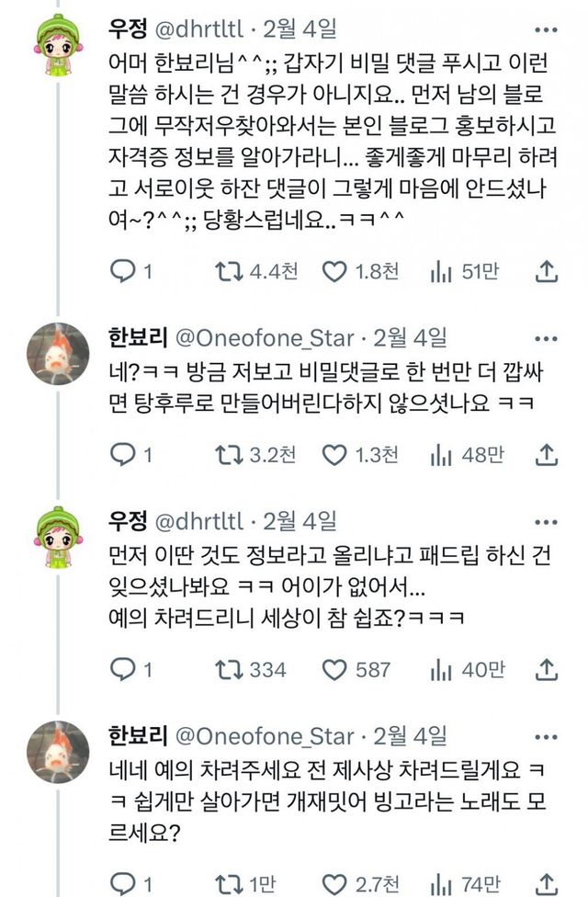Like the tweet with 1.8천 likes

click(335, 271)
